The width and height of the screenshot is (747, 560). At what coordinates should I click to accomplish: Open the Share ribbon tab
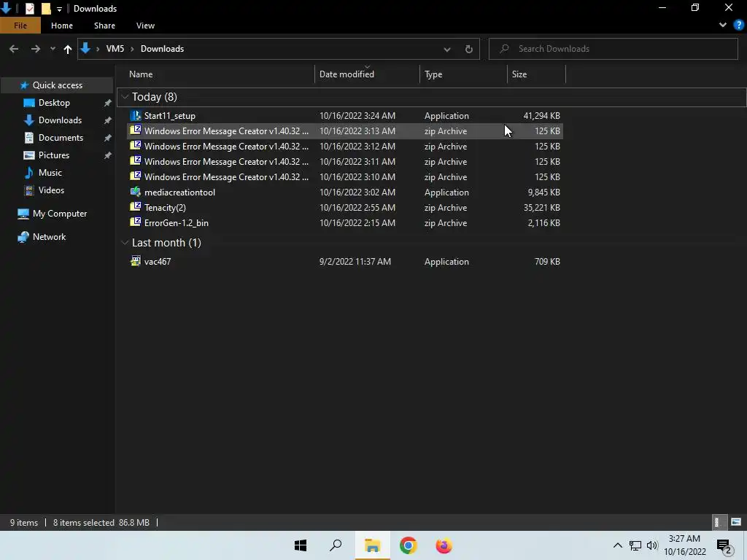click(104, 26)
